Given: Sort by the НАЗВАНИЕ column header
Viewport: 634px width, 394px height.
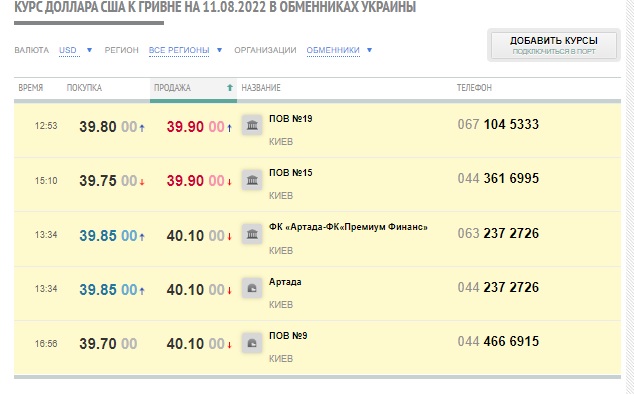Looking at the screenshot, I should click(261, 88).
